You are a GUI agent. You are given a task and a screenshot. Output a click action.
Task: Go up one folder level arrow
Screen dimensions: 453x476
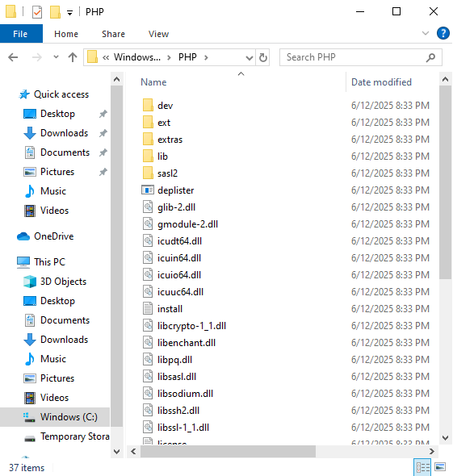(x=73, y=57)
